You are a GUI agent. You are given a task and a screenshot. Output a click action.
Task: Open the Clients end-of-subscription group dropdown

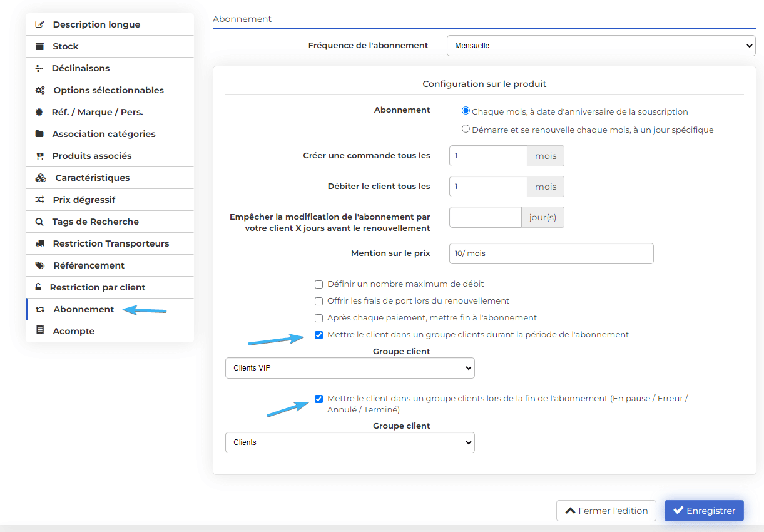coord(350,442)
